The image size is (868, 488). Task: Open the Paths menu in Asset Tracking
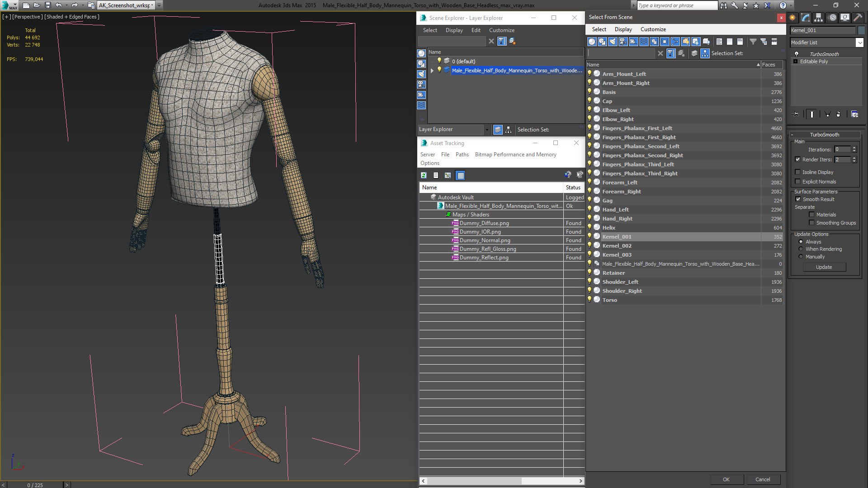pos(462,155)
